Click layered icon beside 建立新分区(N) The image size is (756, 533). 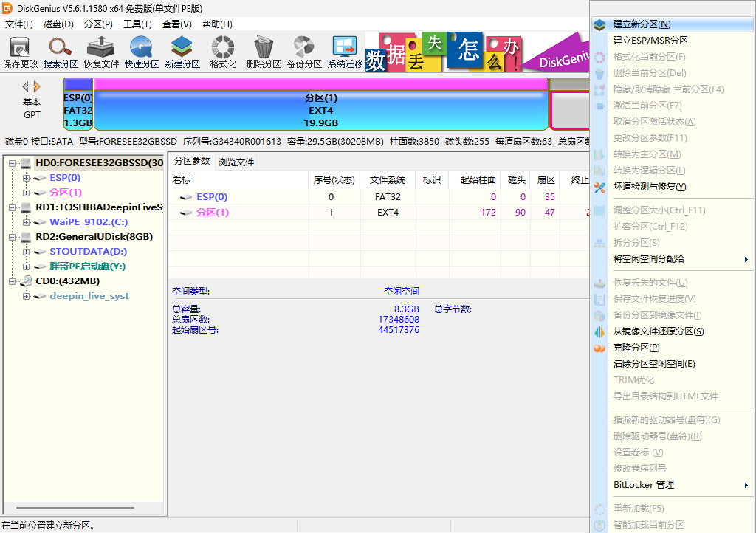(599, 24)
